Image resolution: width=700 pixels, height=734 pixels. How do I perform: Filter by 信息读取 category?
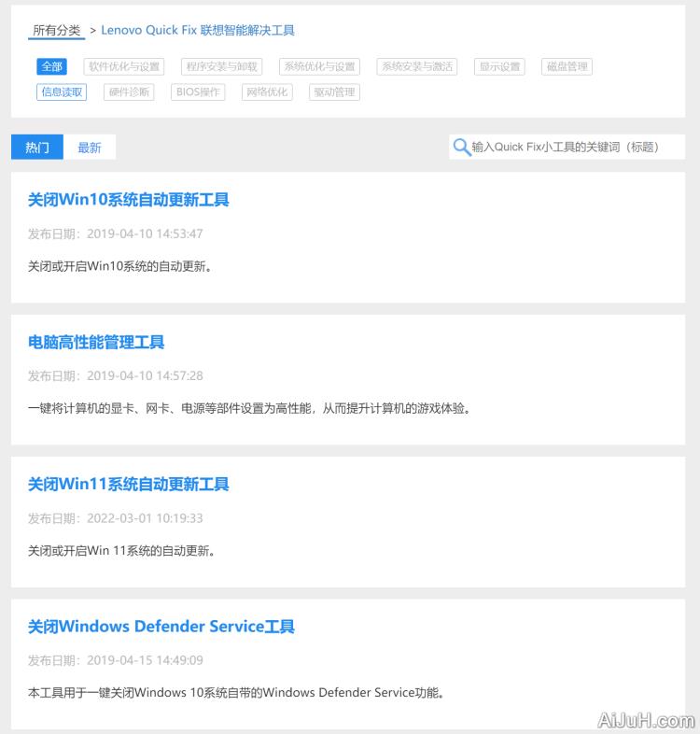click(62, 92)
